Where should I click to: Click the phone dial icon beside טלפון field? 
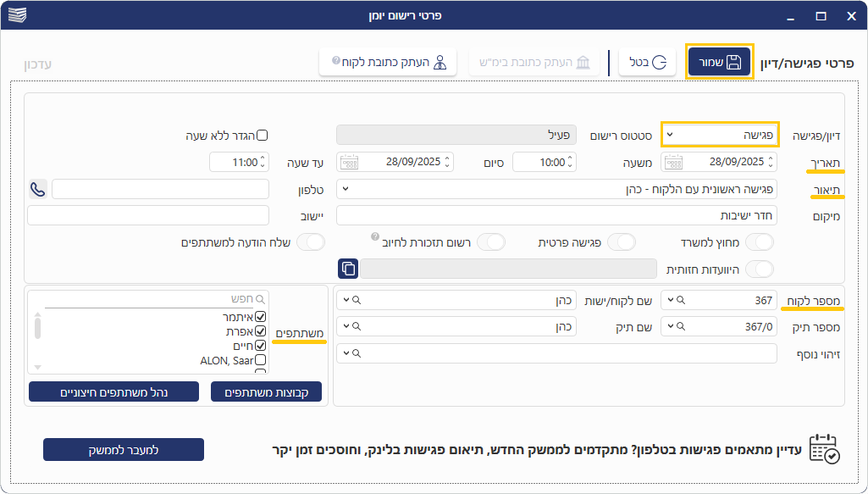[38, 189]
